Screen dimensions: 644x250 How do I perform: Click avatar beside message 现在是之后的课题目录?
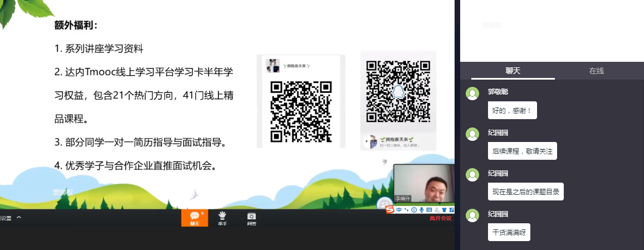pyautogui.click(x=472, y=175)
